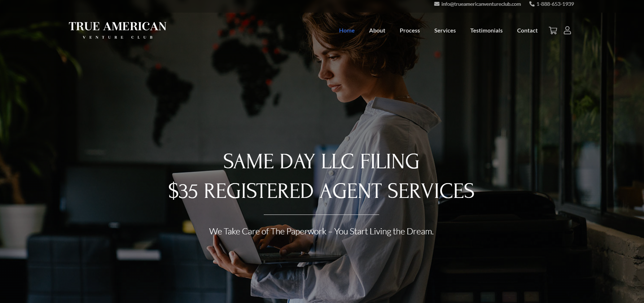Click the True American logo

click(x=117, y=30)
